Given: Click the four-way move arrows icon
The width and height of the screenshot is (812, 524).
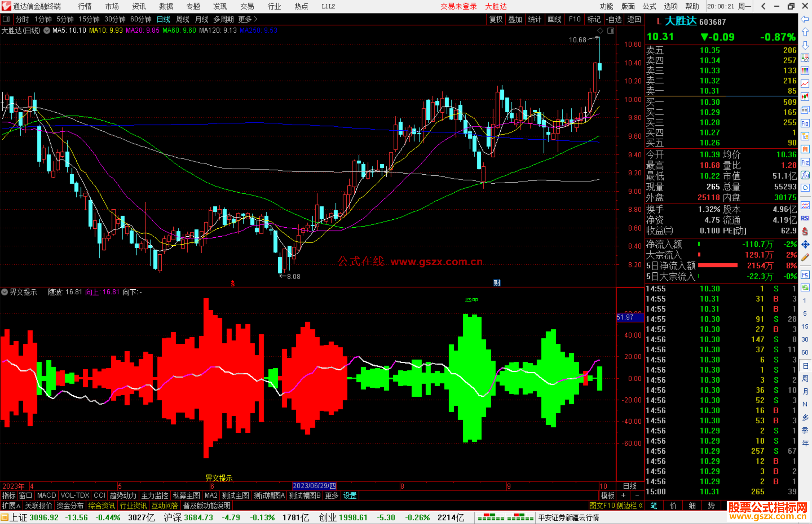Looking at the screenshot, I should point(805,245).
